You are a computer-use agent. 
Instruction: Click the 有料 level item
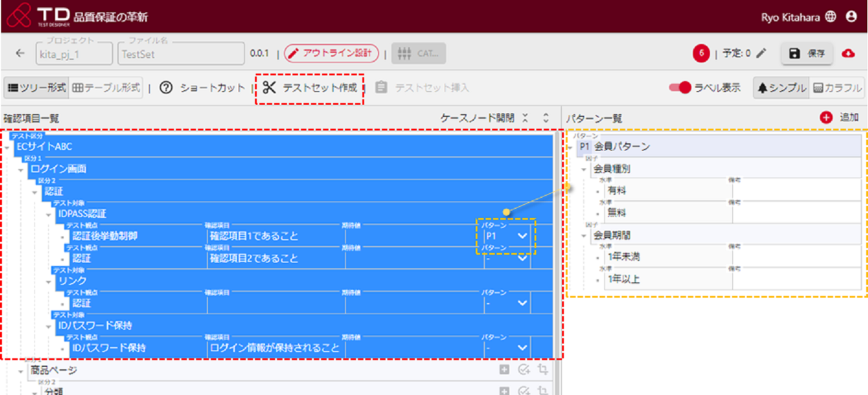click(617, 191)
